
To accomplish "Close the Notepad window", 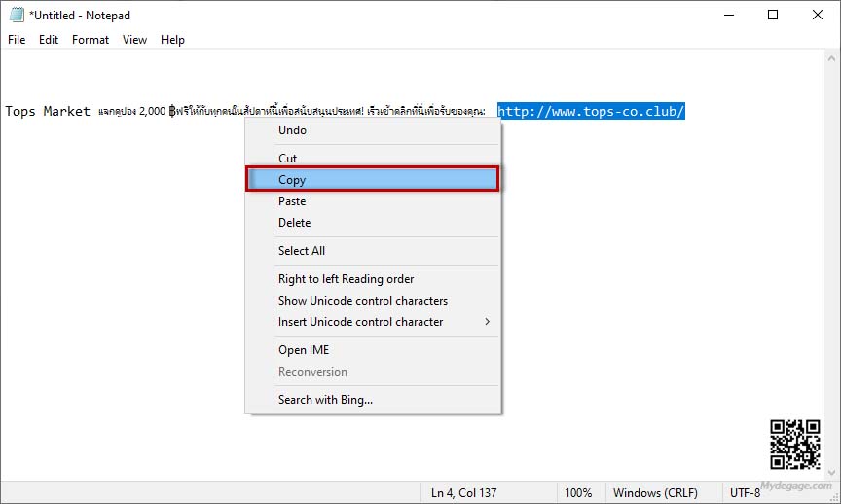I will pyautogui.click(x=818, y=15).
